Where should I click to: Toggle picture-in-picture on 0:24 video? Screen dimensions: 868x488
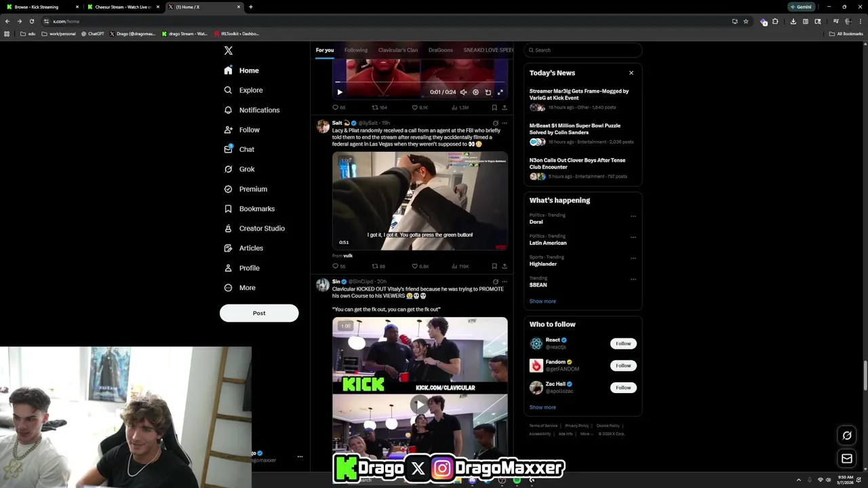[x=488, y=92]
